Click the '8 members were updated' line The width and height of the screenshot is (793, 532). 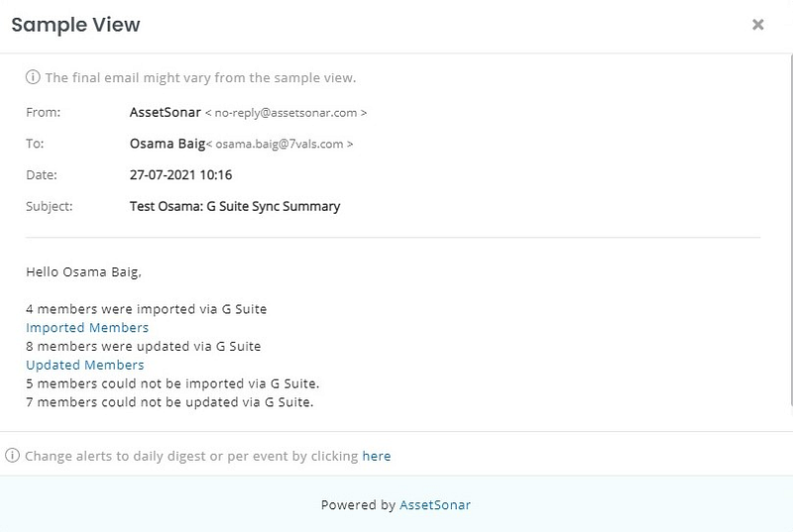coord(144,347)
